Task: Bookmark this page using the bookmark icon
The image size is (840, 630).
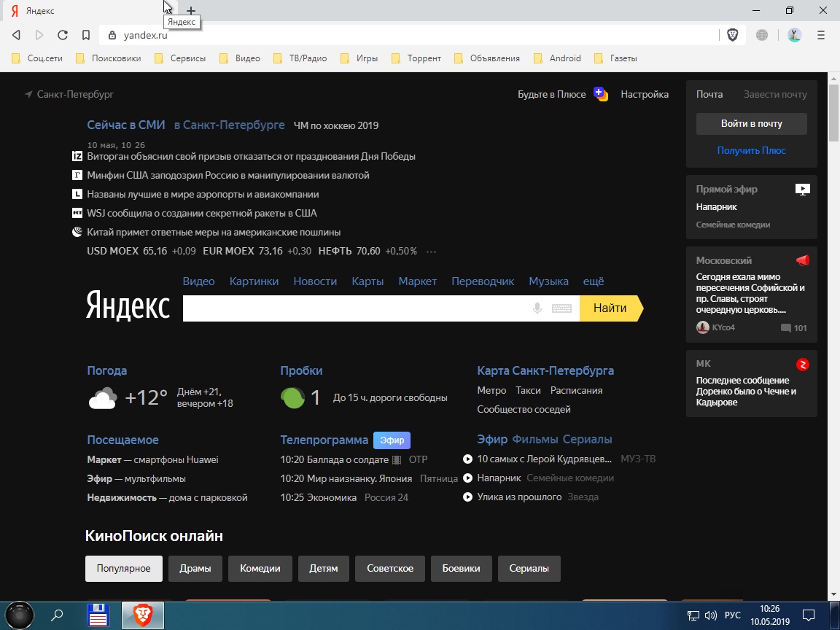Action: (x=86, y=35)
